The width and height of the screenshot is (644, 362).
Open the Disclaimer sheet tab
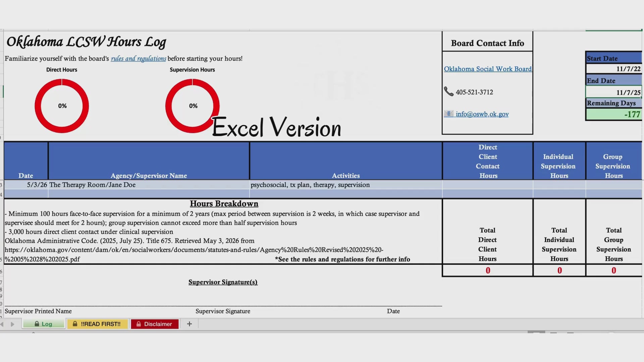[x=155, y=324]
